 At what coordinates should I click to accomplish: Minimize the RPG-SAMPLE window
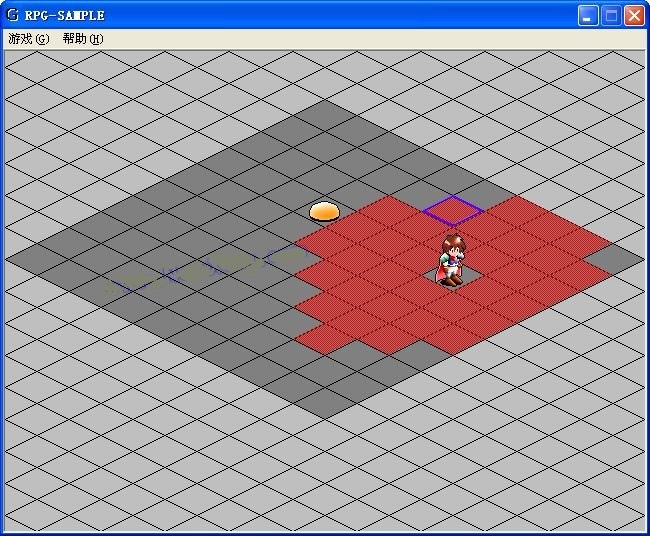pos(588,16)
